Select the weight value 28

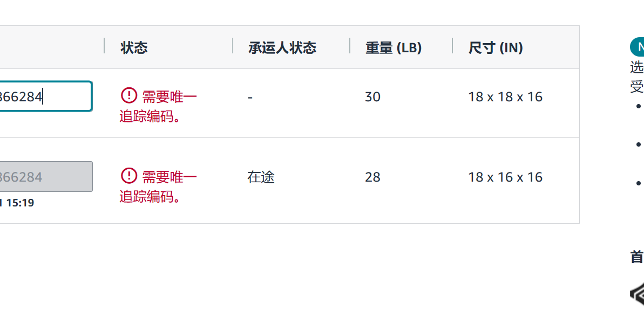pyautogui.click(x=372, y=177)
